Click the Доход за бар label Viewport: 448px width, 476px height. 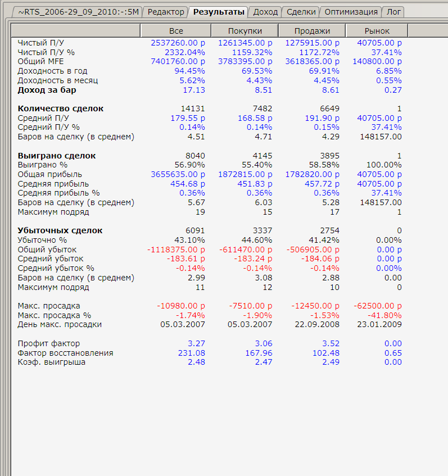[47, 90]
